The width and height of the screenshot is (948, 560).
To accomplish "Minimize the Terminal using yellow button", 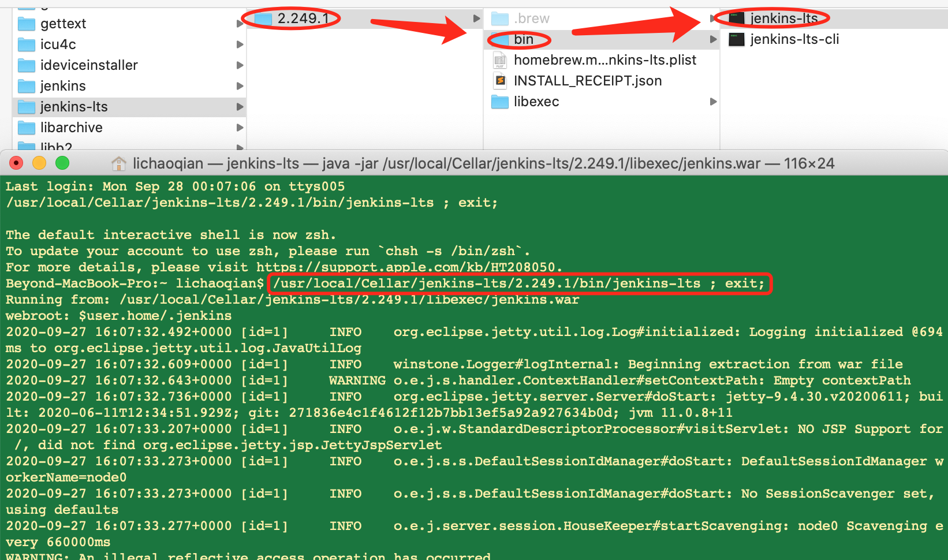I will [39, 163].
